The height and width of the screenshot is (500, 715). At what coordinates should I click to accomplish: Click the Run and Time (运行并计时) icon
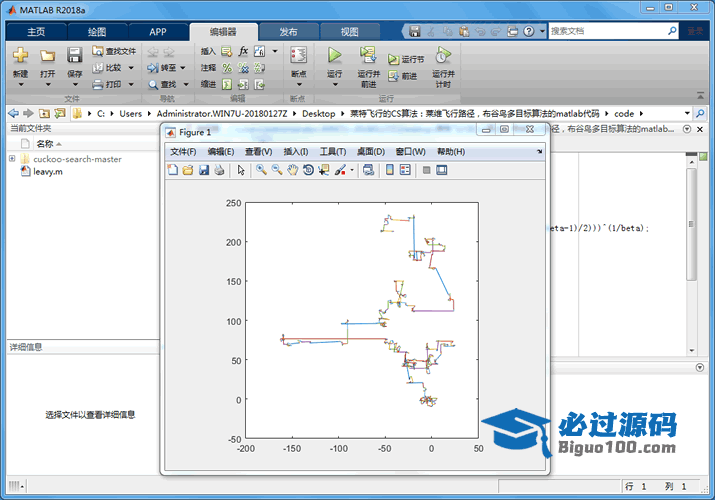coord(442,56)
